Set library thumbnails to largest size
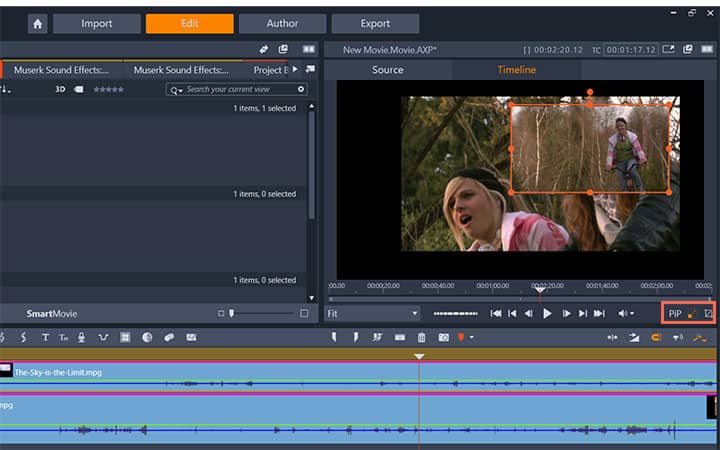Screen dimensions: 720x450 (x=304, y=313)
